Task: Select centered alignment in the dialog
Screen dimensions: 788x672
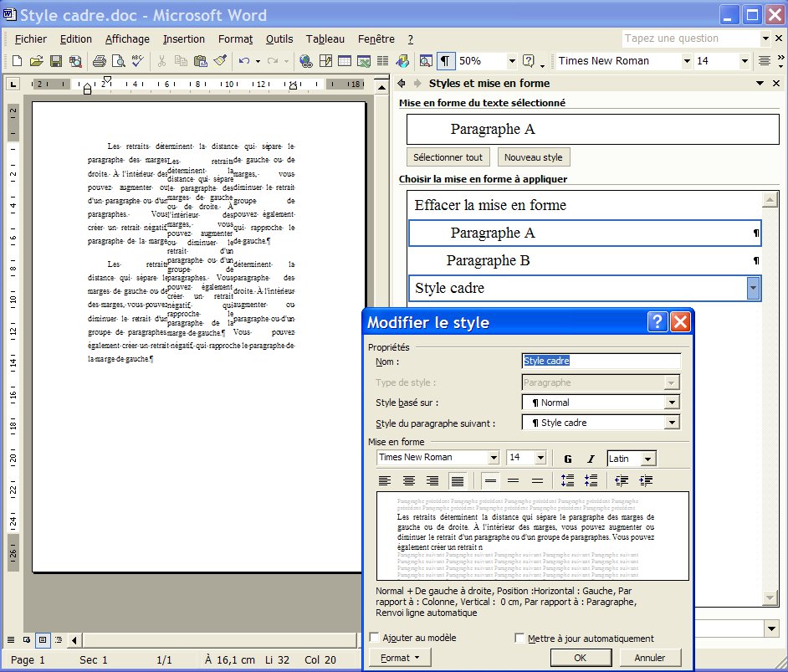Action: (x=408, y=480)
